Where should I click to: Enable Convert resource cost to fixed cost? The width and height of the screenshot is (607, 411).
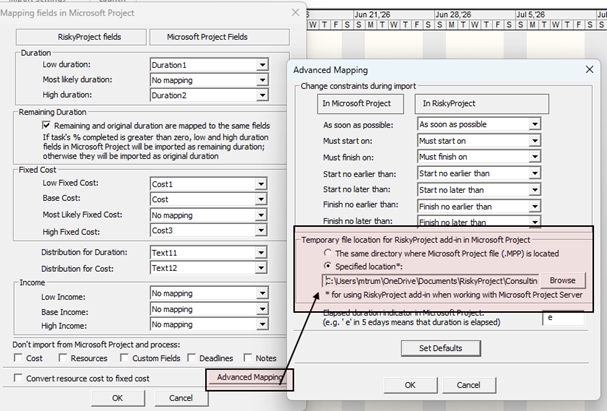(x=18, y=378)
